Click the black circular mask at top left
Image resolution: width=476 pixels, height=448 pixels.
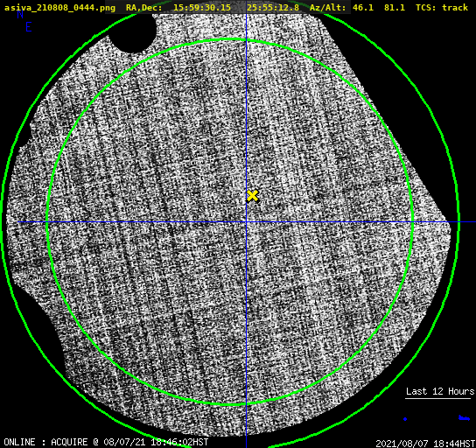pos(132,31)
